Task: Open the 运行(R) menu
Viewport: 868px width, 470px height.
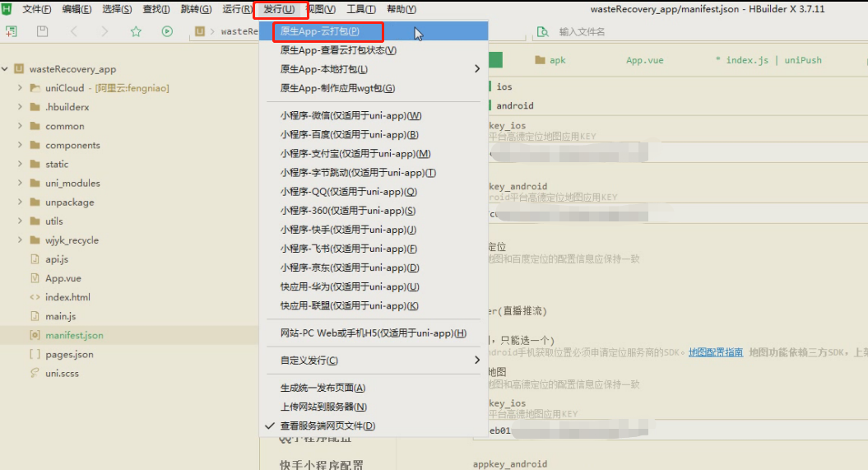Action: (x=237, y=9)
